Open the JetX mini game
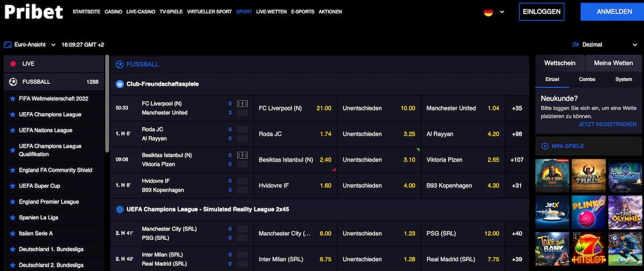 (x=552, y=212)
